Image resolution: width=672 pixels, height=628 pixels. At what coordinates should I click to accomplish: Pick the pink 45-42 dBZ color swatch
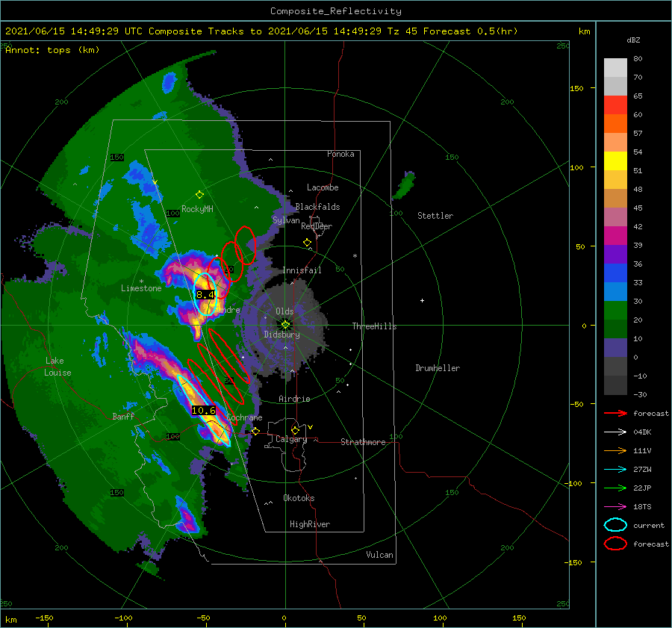(x=615, y=217)
